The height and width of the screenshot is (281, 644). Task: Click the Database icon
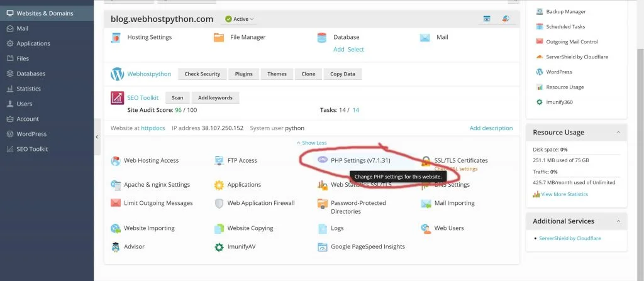pos(321,37)
